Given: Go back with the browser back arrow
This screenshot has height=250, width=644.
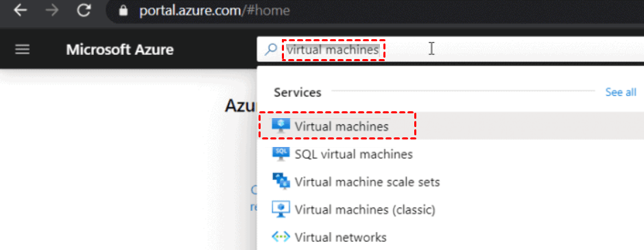Looking at the screenshot, I should 20,10.
